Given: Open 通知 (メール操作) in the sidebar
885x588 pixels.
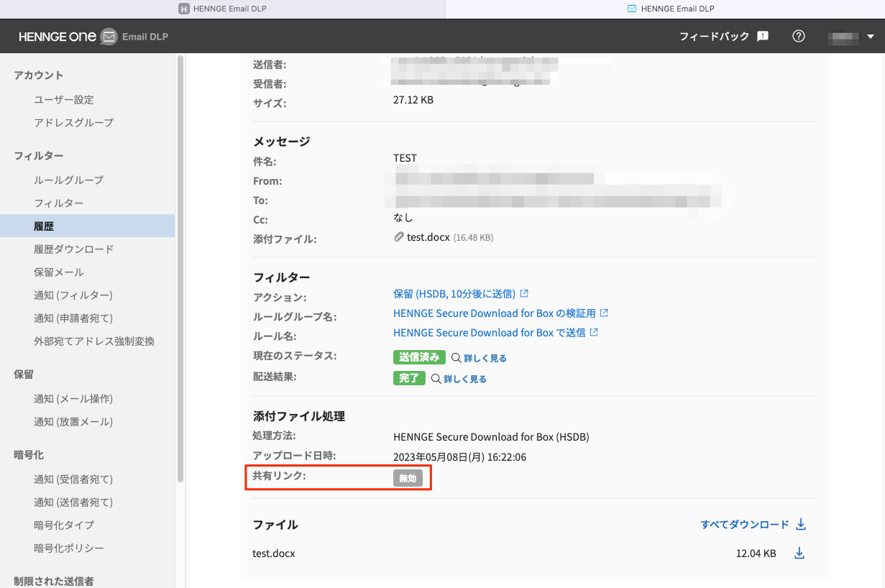Looking at the screenshot, I should click(73, 399).
